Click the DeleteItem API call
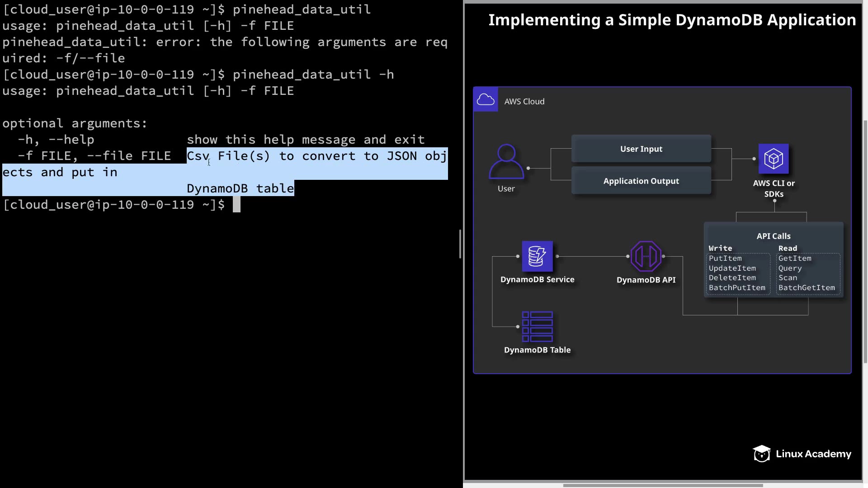This screenshot has width=868, height=488. point(732,278)
